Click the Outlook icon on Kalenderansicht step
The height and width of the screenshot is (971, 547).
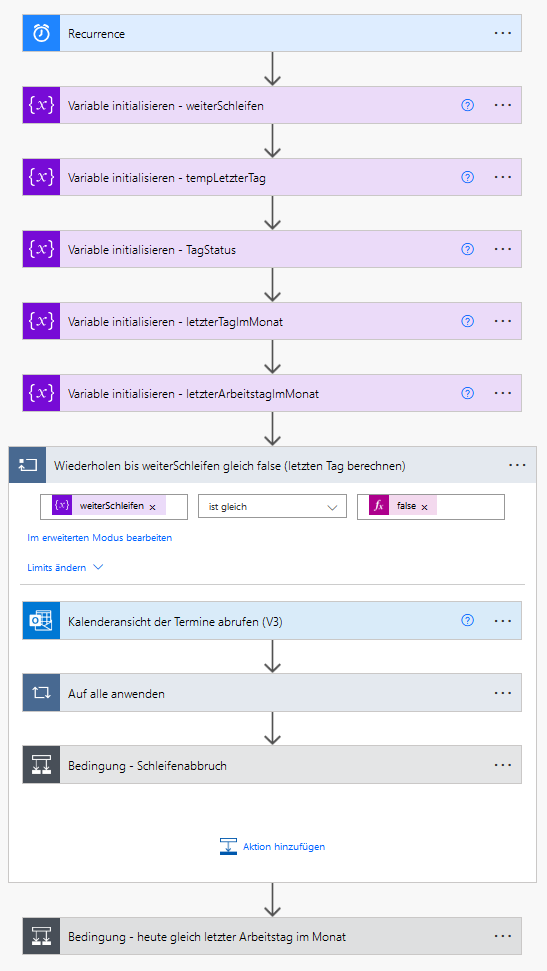pyautogui.click(x=41, y=620)
